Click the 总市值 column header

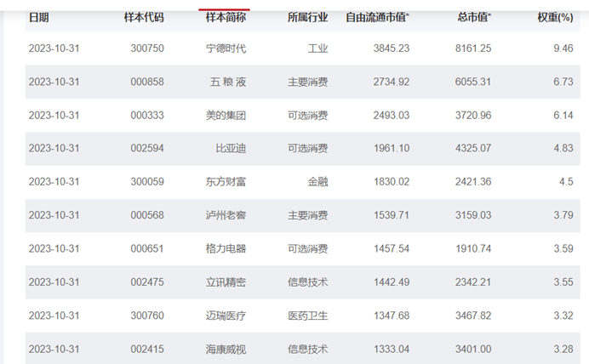[474, 18]
